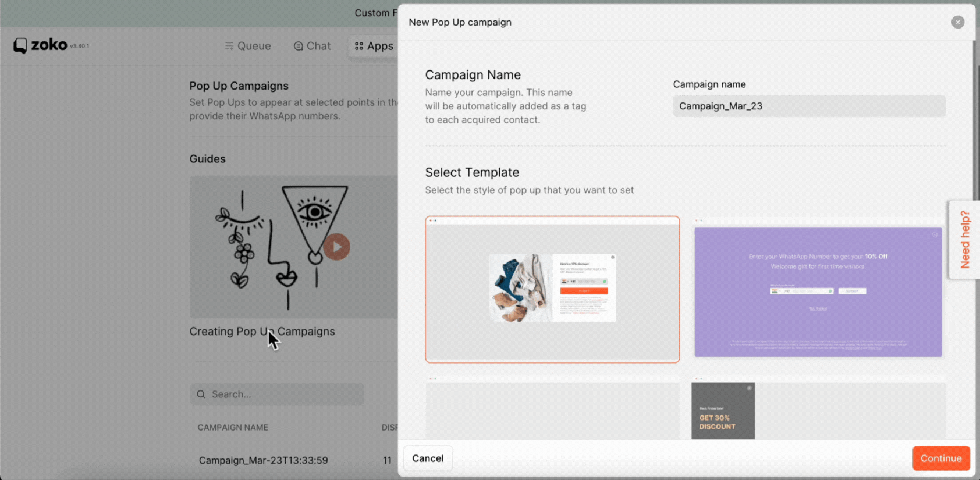
Task: Click the Cancel button
Action: 428,458
